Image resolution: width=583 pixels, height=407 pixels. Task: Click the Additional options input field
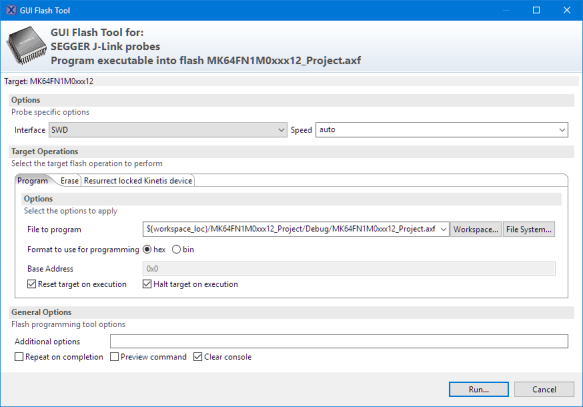pyautogui.click(x=339, y=341)
